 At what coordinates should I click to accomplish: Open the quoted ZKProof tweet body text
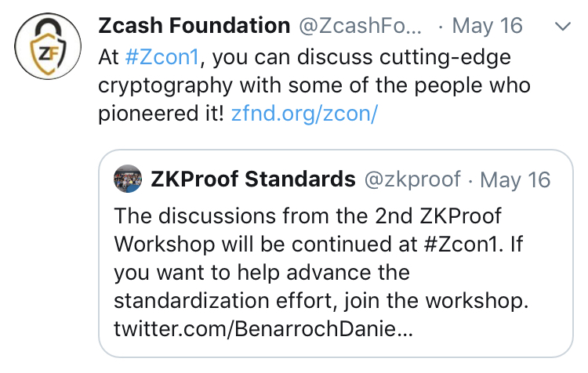click(321, 273)
